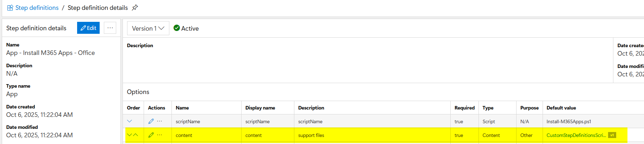
Task: Select the Install-M365Apps.ps1 default value cell
Action: coord(569,121)
